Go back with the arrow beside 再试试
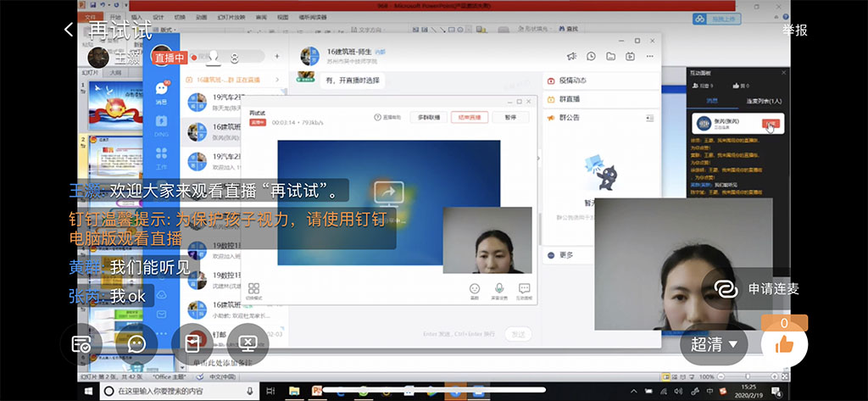 coord(69,30)
